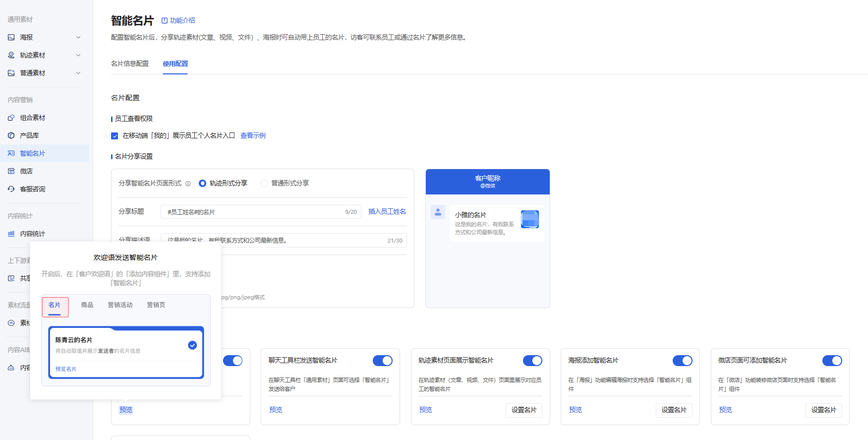Select the 营销活动 tab in the popup
868x440 pixels.
(x=120, y=305)
